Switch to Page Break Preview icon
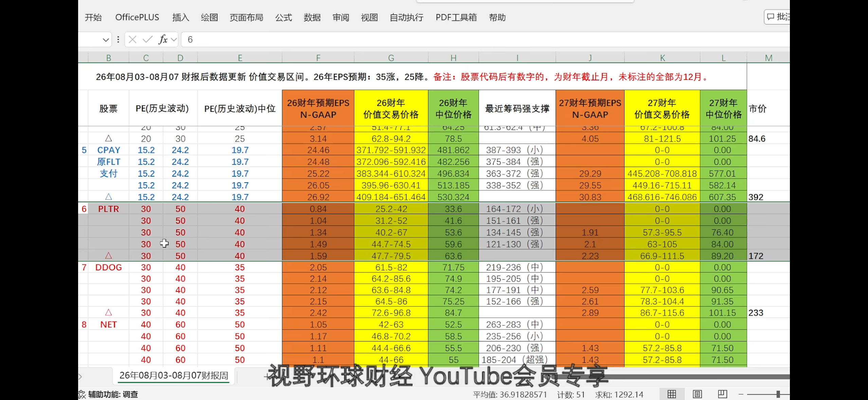The height and width of the screenshot is (400, 868). [x=722, y=394]
